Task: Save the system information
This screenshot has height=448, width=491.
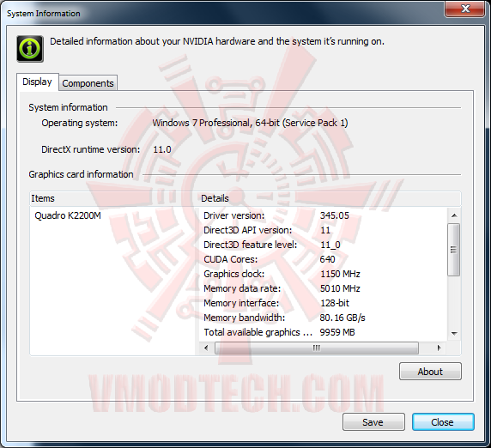Action: (x=373, y=422)
